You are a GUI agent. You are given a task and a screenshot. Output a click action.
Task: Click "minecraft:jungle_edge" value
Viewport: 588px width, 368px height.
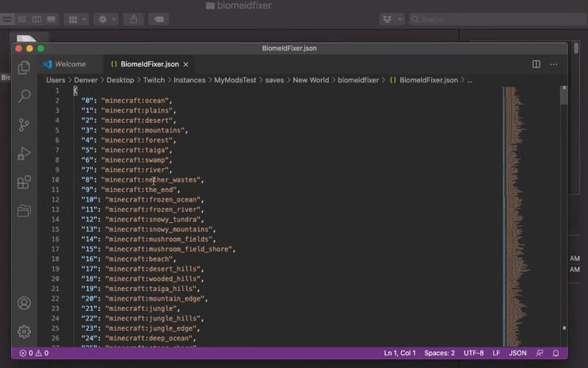[151, 328]
